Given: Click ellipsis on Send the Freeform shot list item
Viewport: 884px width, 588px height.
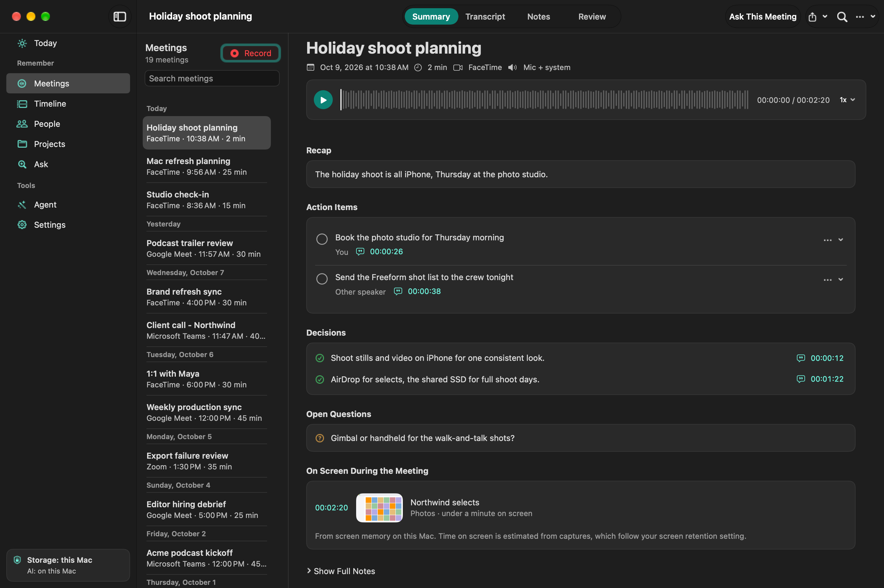Looking at the screenshot, I should click(827, 280).
